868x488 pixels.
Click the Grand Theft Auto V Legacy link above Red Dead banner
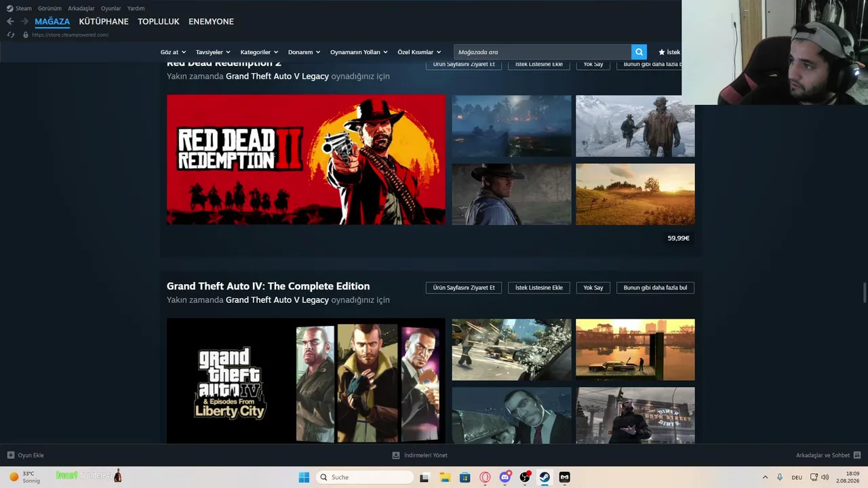pos(277,76)
